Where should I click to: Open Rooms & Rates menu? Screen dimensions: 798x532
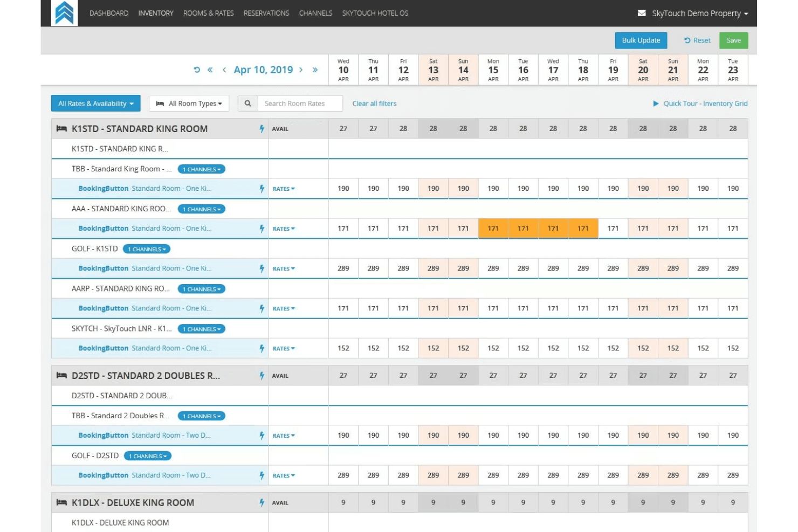pos(209,13)
